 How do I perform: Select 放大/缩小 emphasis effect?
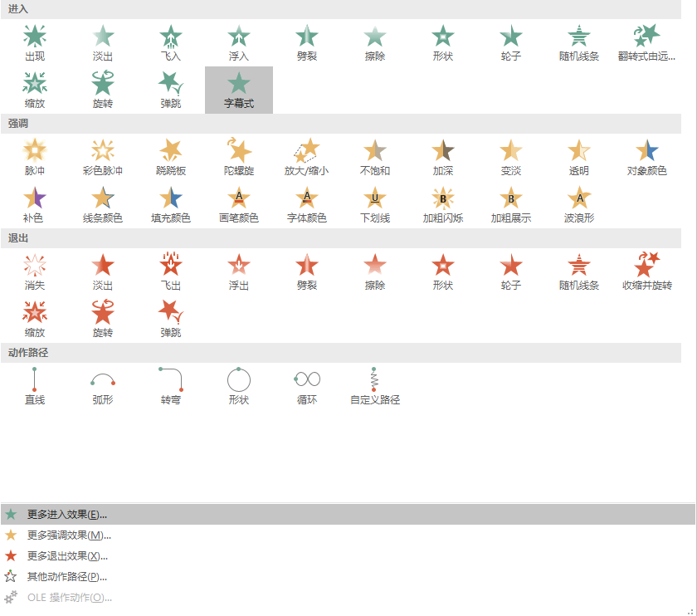pyautogui.click(x=307, y=158)
